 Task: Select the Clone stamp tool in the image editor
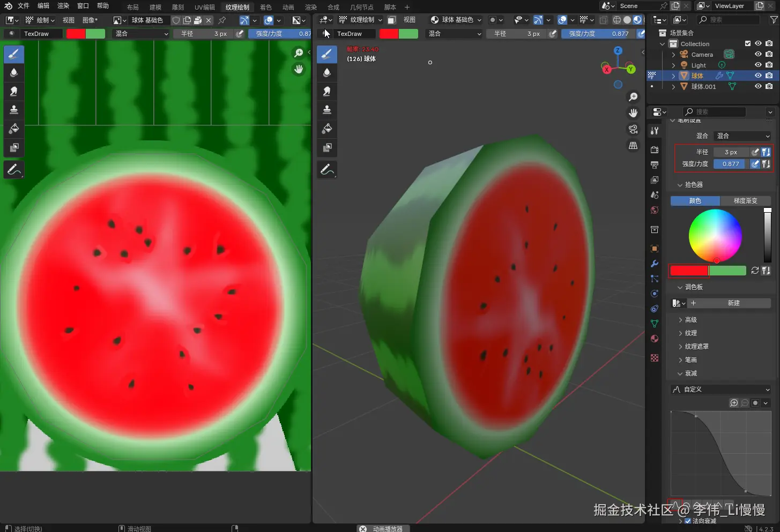coord(14,110)
